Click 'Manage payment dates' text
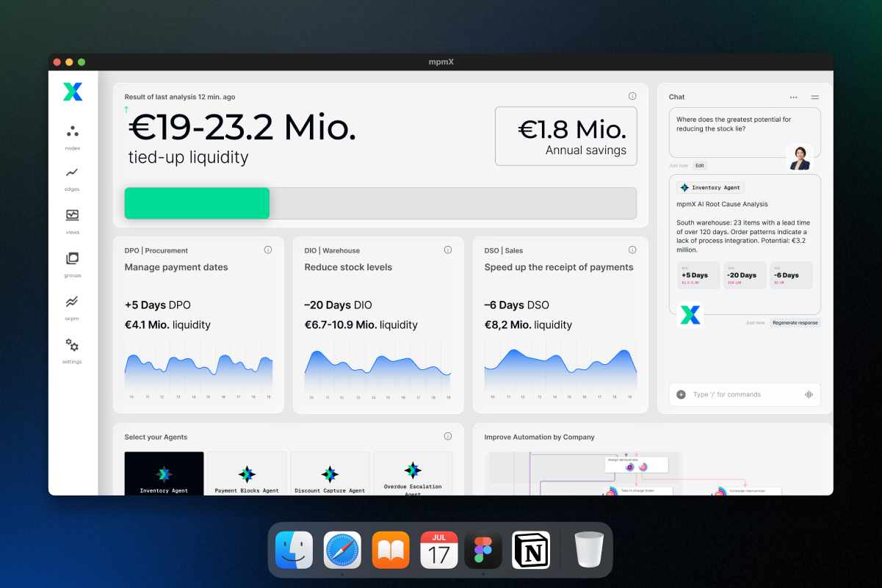This screenshot has height=588, width=882. [x=176, y=267]
